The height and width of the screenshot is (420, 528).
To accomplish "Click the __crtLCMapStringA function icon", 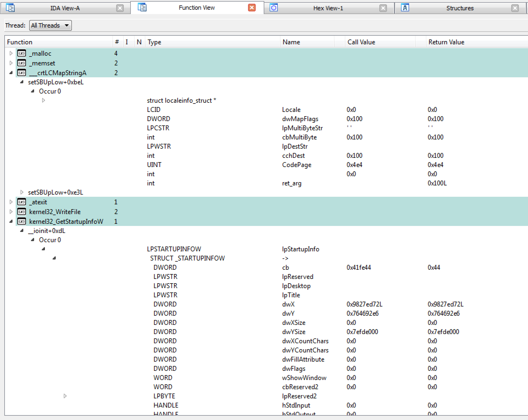I will tap(22, 73).
